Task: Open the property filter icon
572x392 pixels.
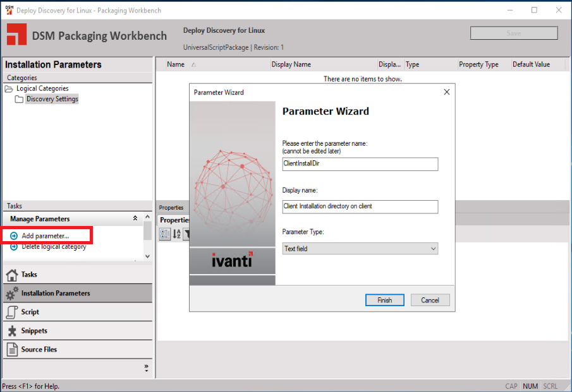Action: (x=186, y=234)
